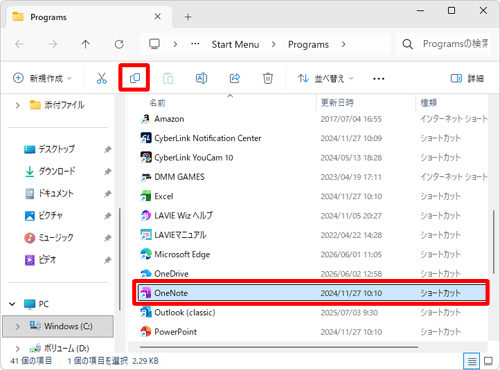Expand the ボリューム (D:) drive node

(18, 349)
